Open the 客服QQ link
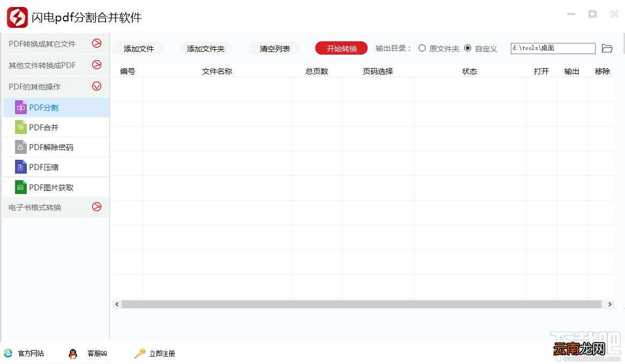625x364 pixels. [x=97, y=354]
